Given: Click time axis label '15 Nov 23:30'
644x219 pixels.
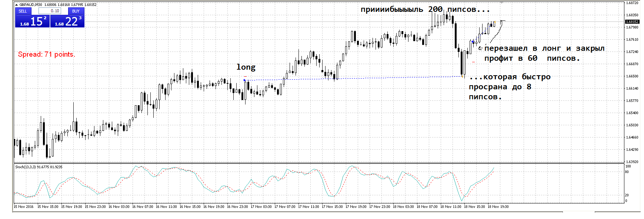Looking at the screenshot, I should click(95, 207).
